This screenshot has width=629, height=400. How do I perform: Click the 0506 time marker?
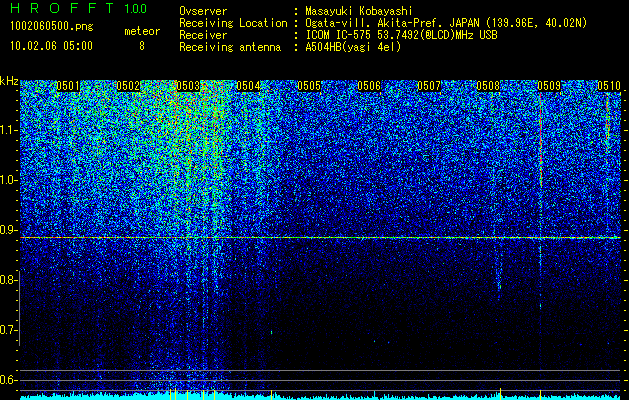click(369, 86)
